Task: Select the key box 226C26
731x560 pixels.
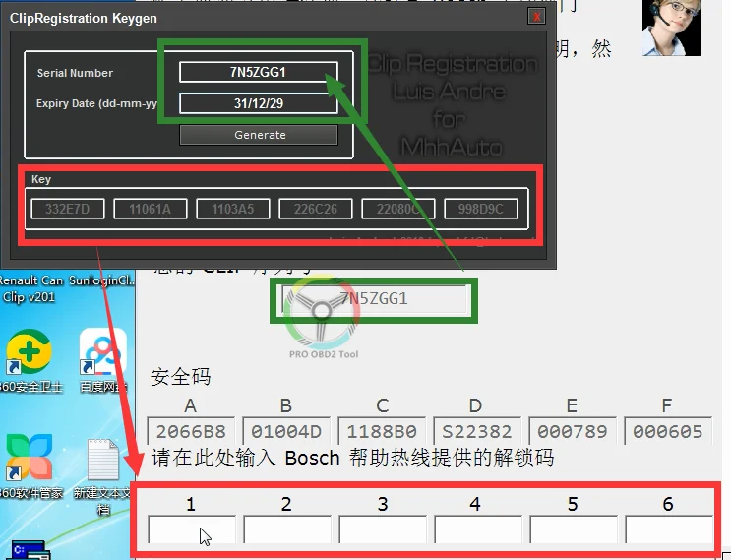Action: pyautogui.click(x=315, y=209)
